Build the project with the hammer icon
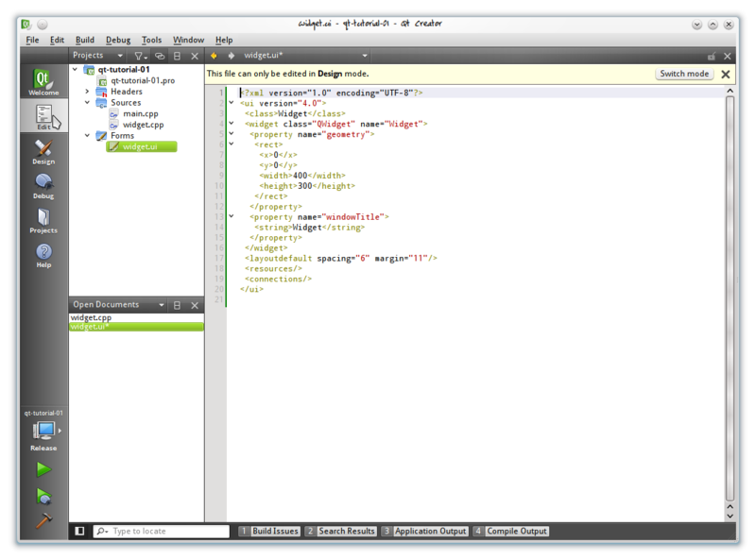This screenshot has width=756, height=560. (x=43, y=520)
